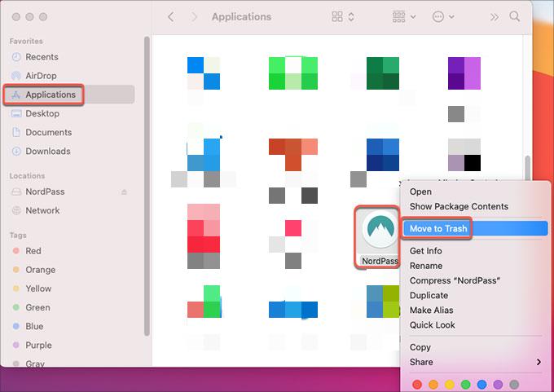Select Show Package Contents
The image size is (554, 392).
[x=459, y=206]
